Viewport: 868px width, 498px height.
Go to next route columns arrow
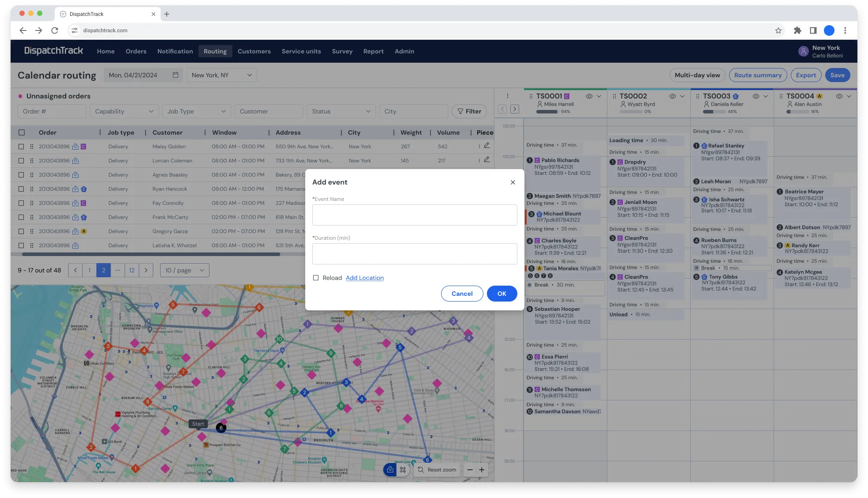[x=514, y=109]
